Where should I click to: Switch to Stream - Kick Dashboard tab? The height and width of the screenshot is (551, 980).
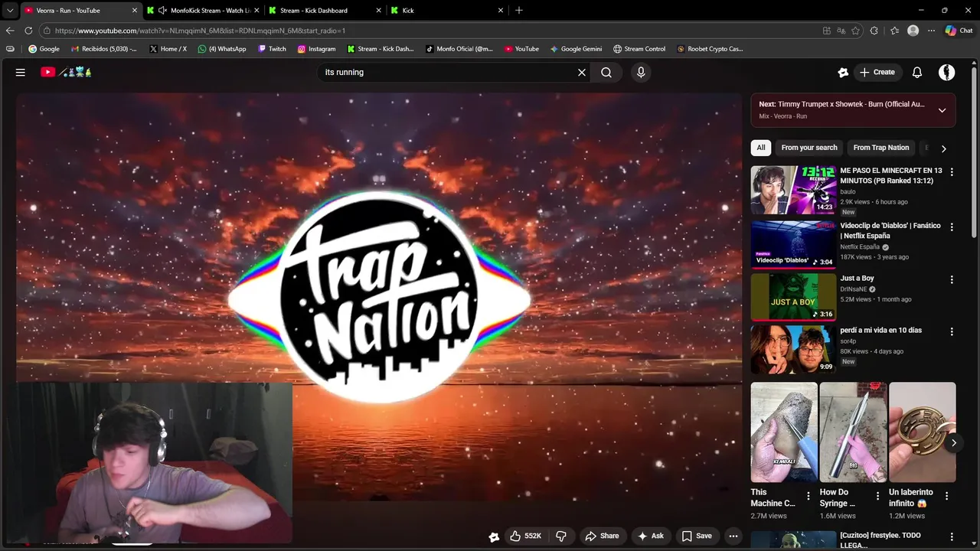325,10
